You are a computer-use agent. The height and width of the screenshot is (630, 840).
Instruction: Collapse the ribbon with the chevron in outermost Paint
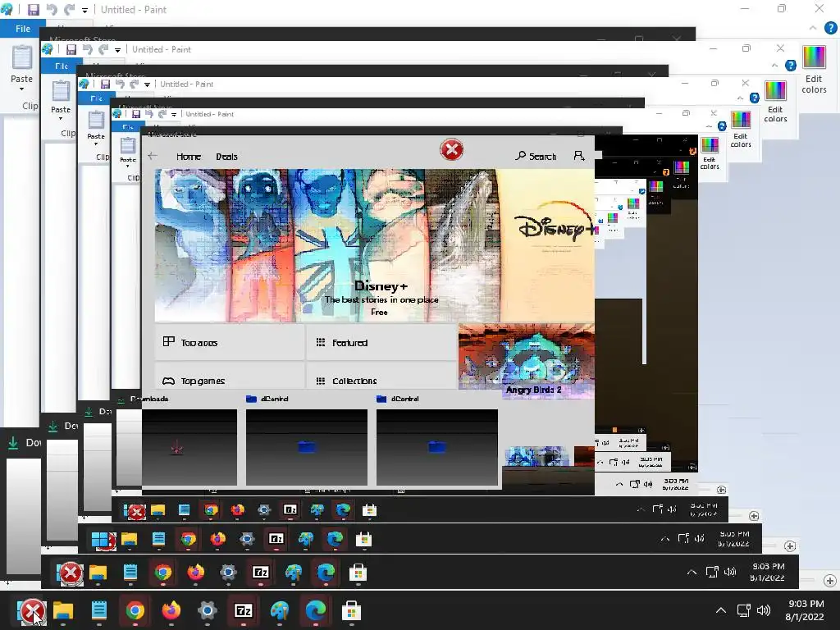pyautogui.click(x=813, y=28)
